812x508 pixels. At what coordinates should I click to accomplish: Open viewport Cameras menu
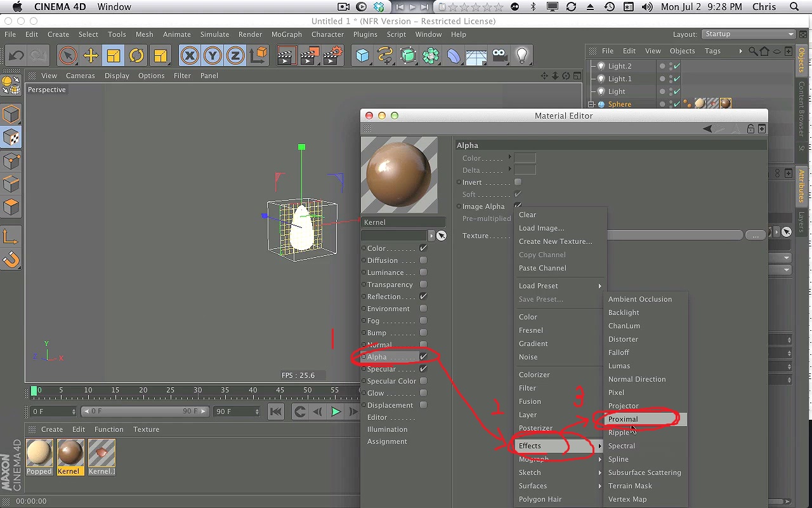click(x=81, y=76)
